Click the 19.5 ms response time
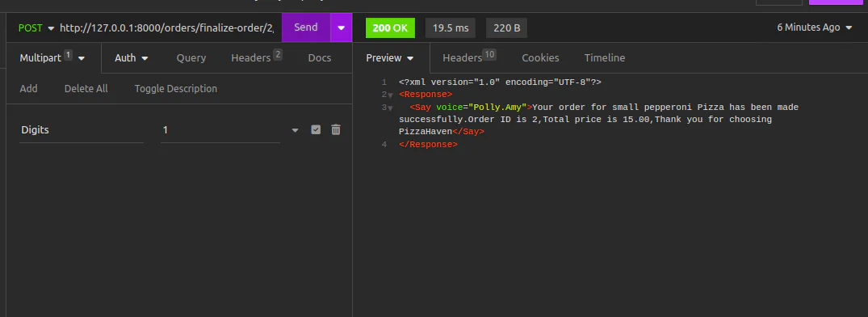The image size is (868, 317). pyautogui.click(x=451, y=27)
